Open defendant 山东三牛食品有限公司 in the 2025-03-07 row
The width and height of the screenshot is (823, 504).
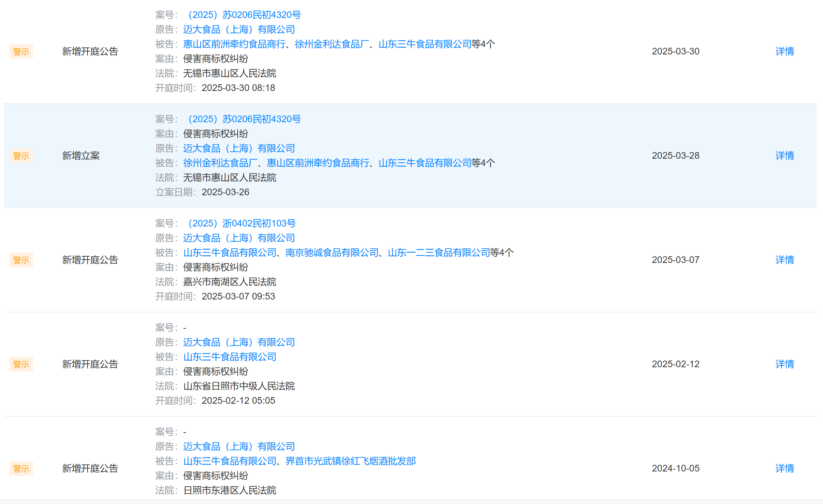[230, 253]
